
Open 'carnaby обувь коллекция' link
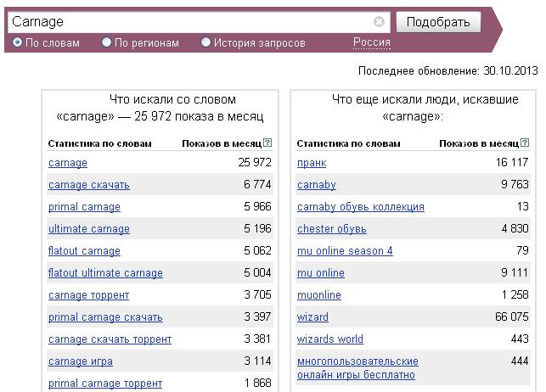click(x=361, y=207)
